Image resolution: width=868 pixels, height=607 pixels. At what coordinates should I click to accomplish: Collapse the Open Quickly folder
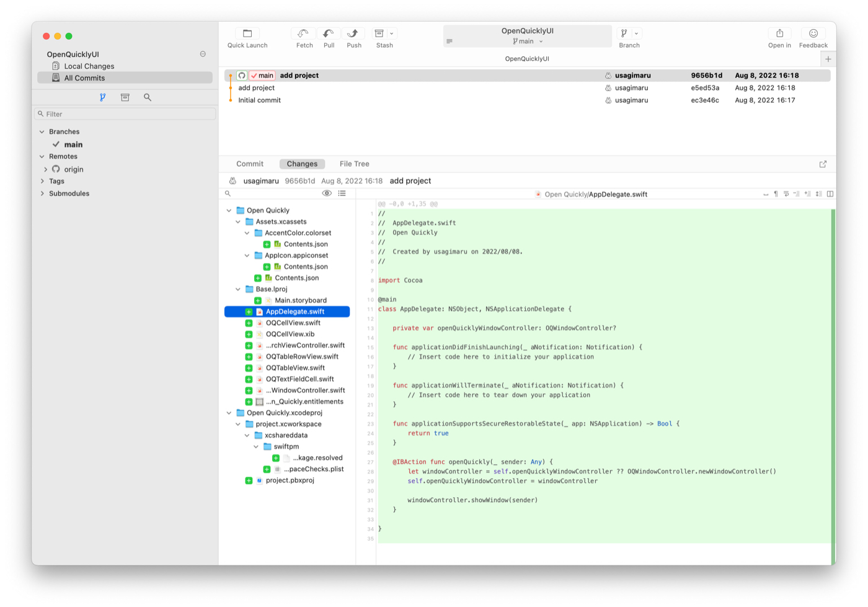(x=229, y=211)
